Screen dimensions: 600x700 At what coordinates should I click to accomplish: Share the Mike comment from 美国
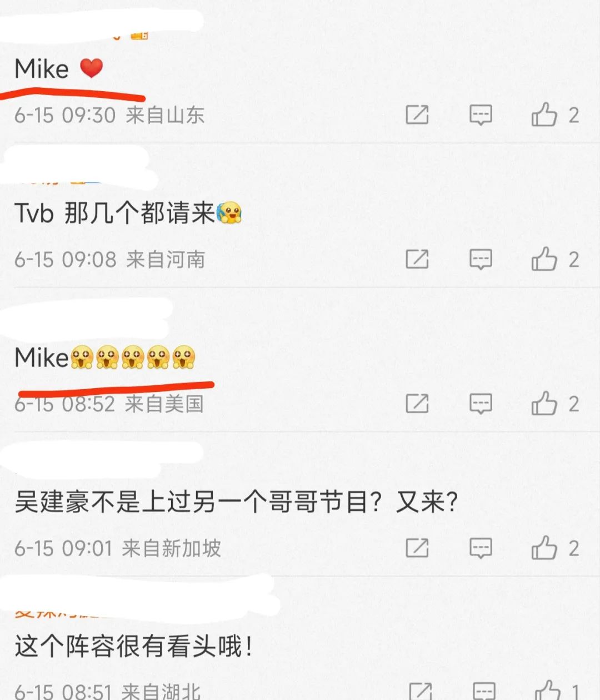417,404
